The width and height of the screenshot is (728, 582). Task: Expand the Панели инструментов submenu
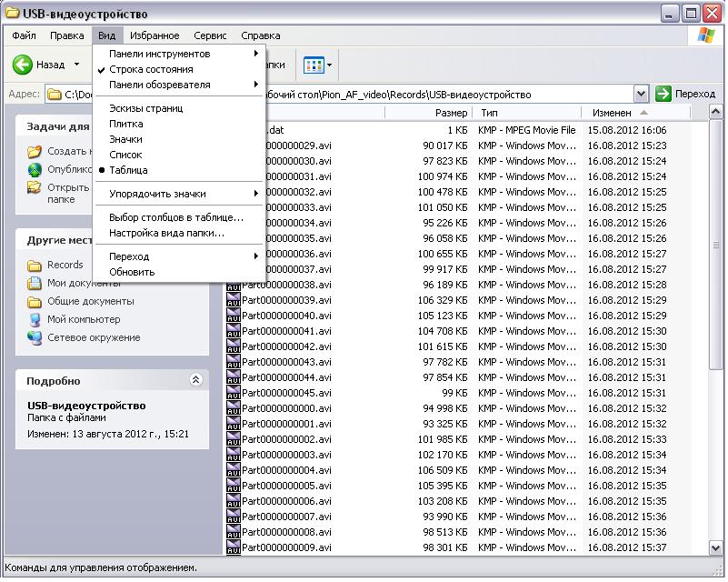(x=159, y=54)
